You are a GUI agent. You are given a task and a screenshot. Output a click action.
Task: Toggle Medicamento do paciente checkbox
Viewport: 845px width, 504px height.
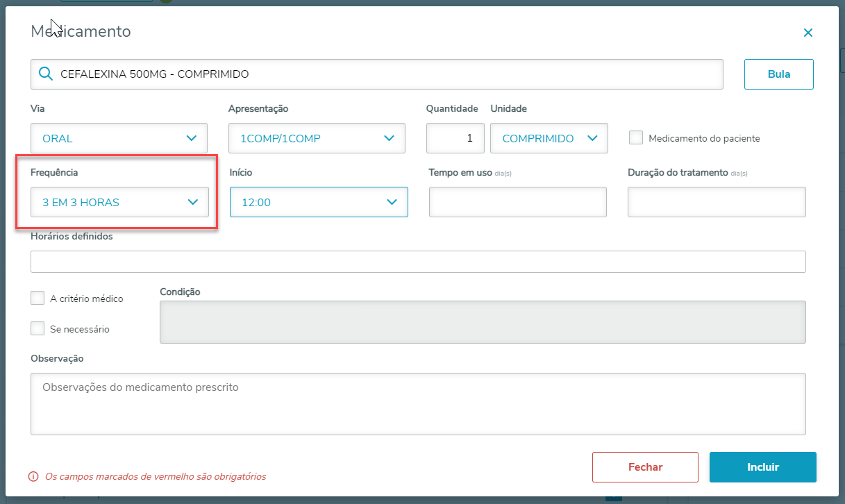point(635,137)
